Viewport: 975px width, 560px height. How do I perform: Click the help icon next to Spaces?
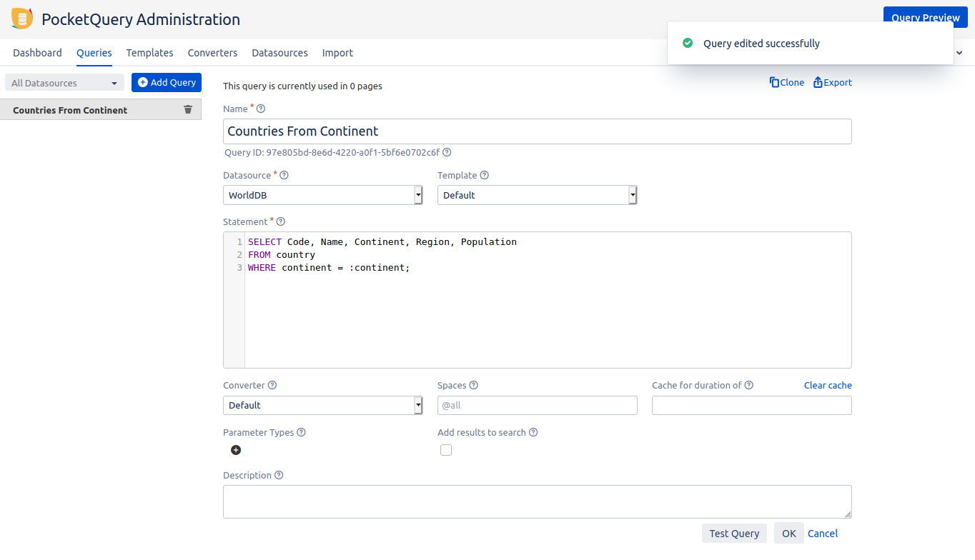474,386
